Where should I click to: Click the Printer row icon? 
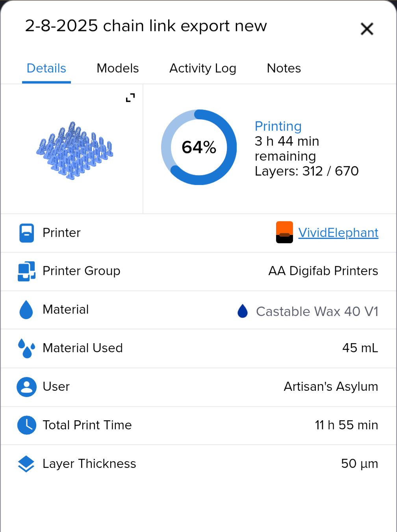click(x=26, y=233)
